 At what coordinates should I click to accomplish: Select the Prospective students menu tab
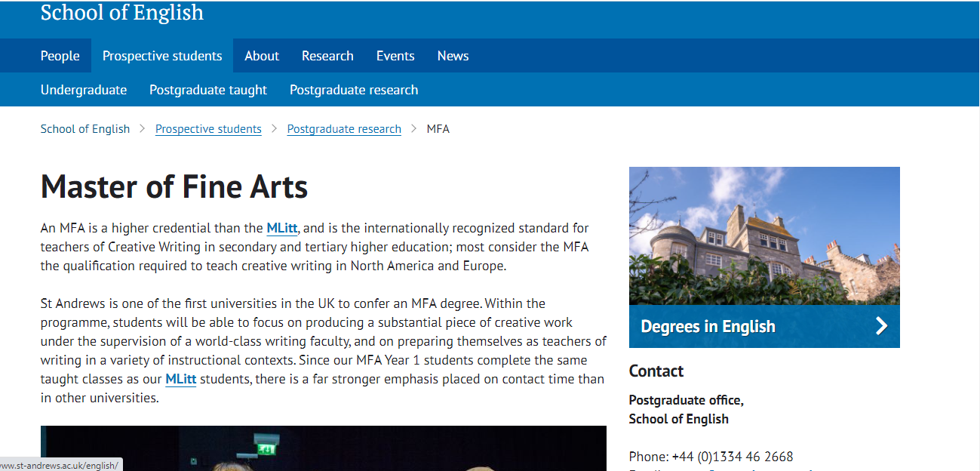click(162, 56)
